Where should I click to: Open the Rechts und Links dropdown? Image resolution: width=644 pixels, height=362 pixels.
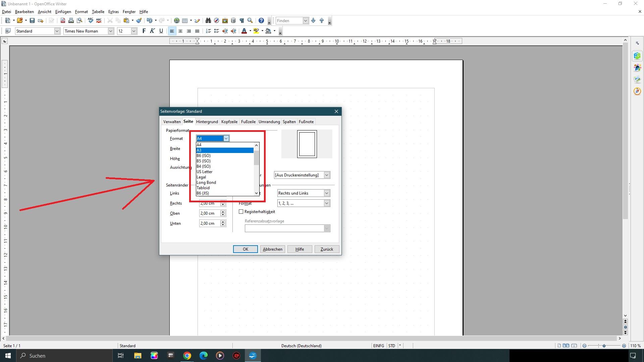click(x=326, y=193)
